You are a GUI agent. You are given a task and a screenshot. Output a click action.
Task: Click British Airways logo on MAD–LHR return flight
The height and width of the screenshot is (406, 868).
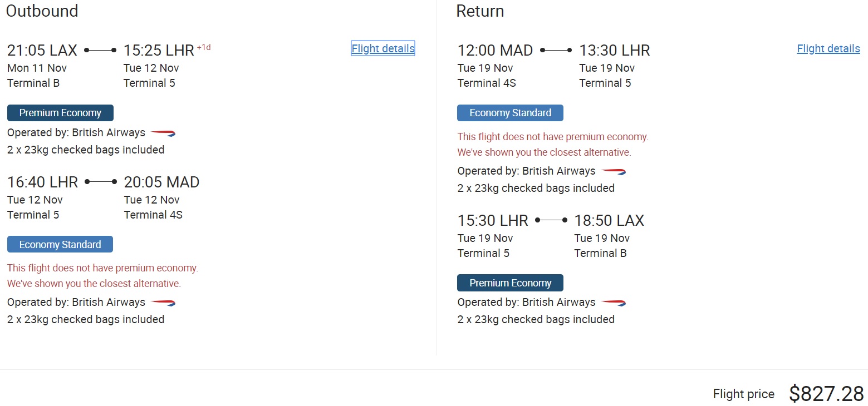pyautogui.click(x=614, y=171)
